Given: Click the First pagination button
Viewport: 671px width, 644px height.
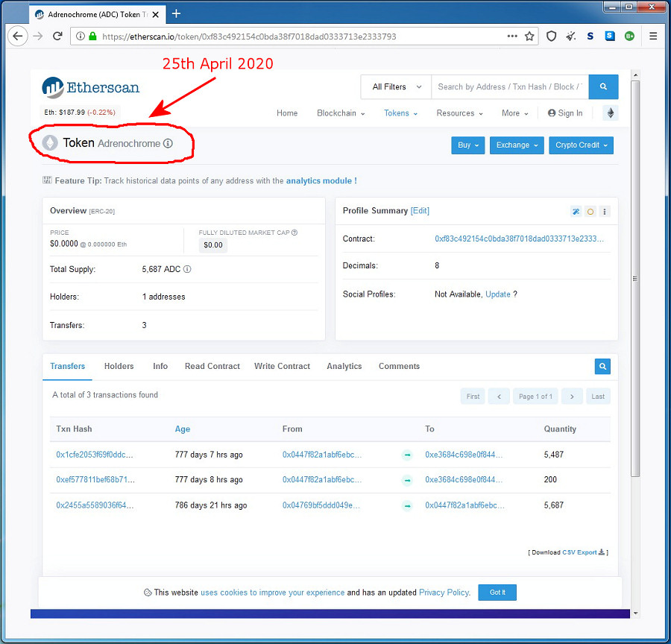Looking at the screenshot, I should (473, 397).
